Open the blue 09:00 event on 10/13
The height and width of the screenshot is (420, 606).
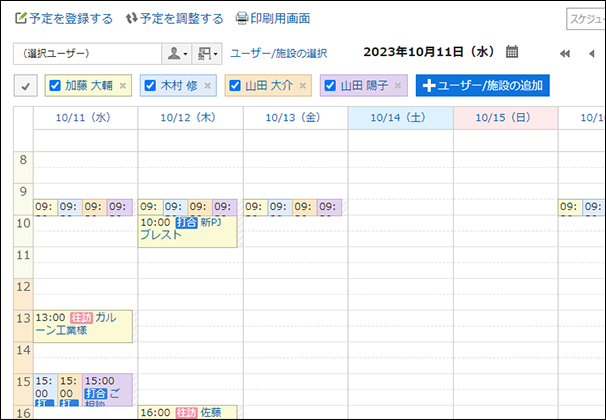[x=280, y=207]
